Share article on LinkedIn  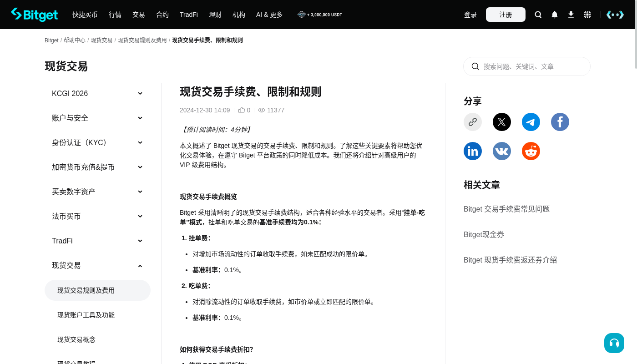pos(473,151)
